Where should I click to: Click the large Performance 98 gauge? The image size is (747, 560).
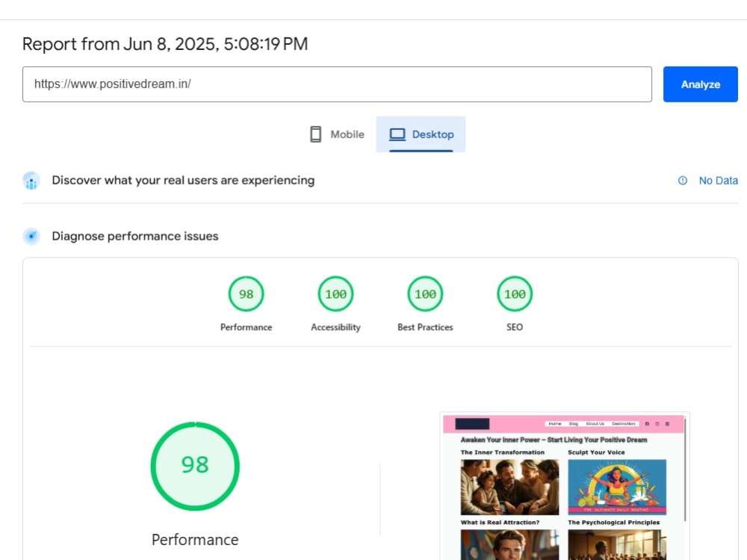[195, 466]
